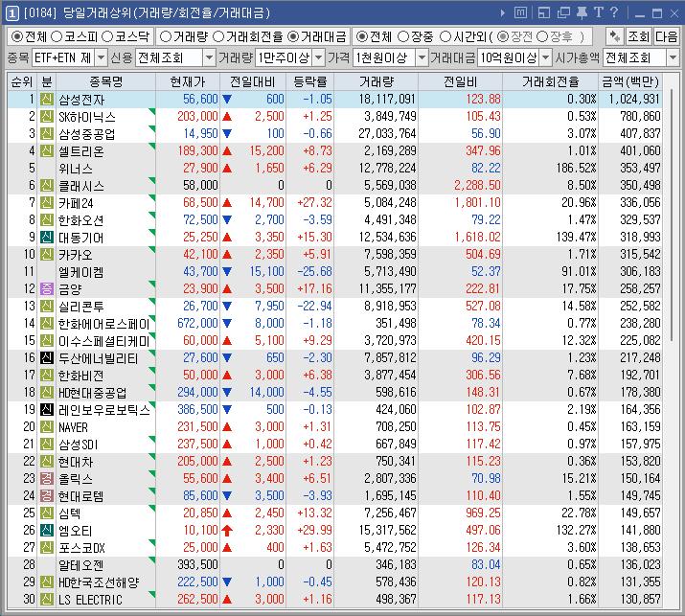Click the duplicate window icon in title bar
This screenshot has height=616, width=685.
[563, 12]
